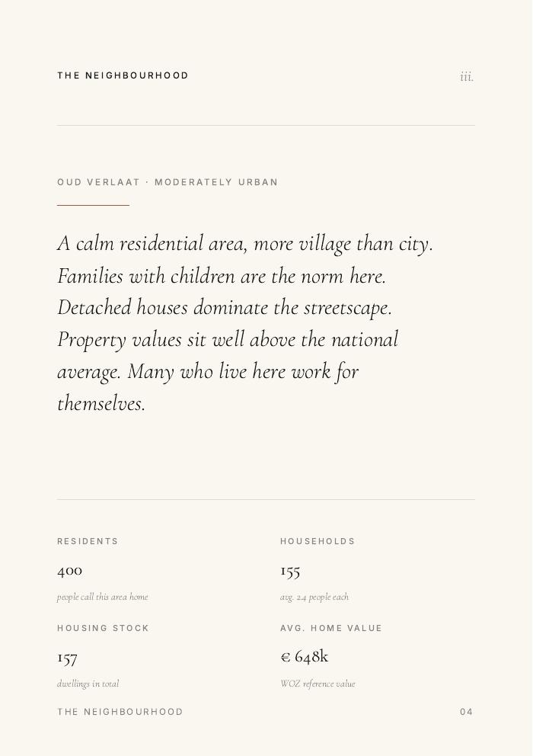The image size is (533, 756).
Task: Click caption 'avg. 2.4 people each'
Action: (314, 597)
